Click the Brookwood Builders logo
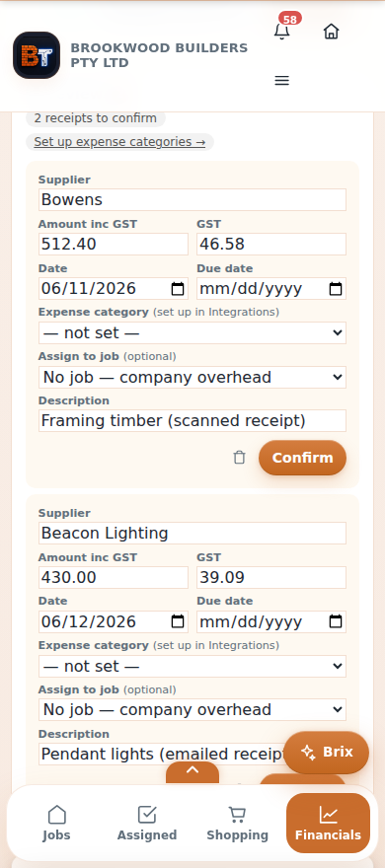The width and height of the screenshot is (385, 868). 37,55
